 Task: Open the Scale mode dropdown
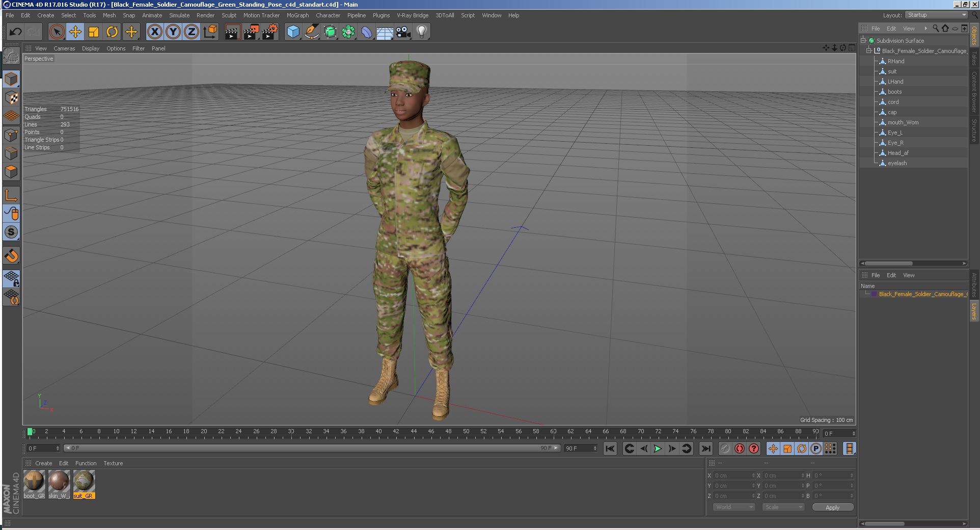[x=783, y=507]
